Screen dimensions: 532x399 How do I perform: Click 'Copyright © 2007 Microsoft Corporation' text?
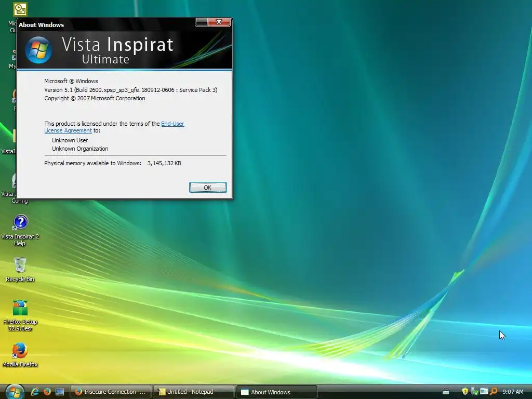95,98
